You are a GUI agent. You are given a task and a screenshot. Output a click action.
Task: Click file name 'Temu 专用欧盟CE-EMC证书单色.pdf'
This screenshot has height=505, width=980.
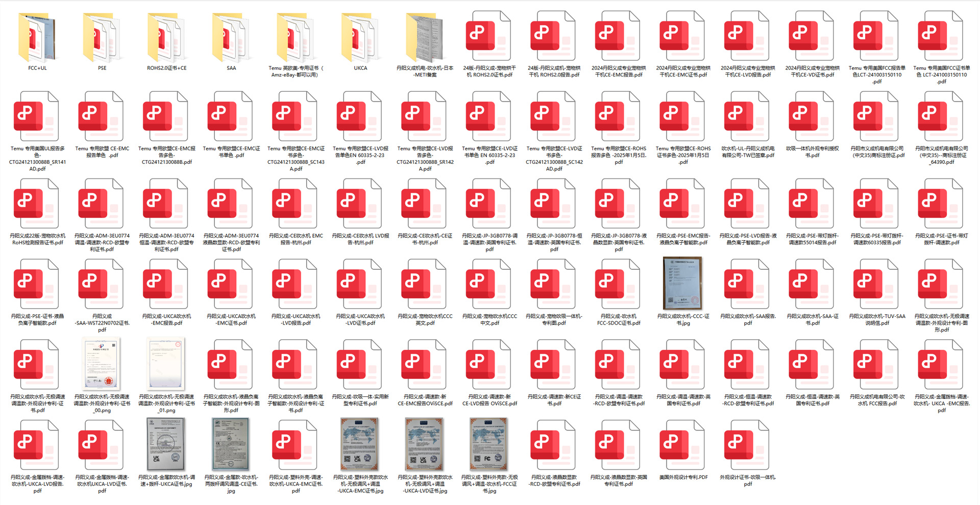[x=231, y=152]
